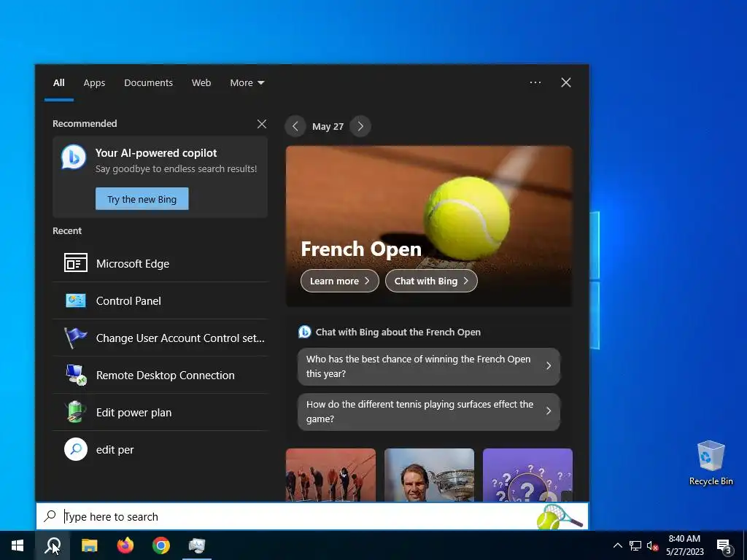
Task: Launch Google Chrome from the taskbar
Action: point(161,545)
